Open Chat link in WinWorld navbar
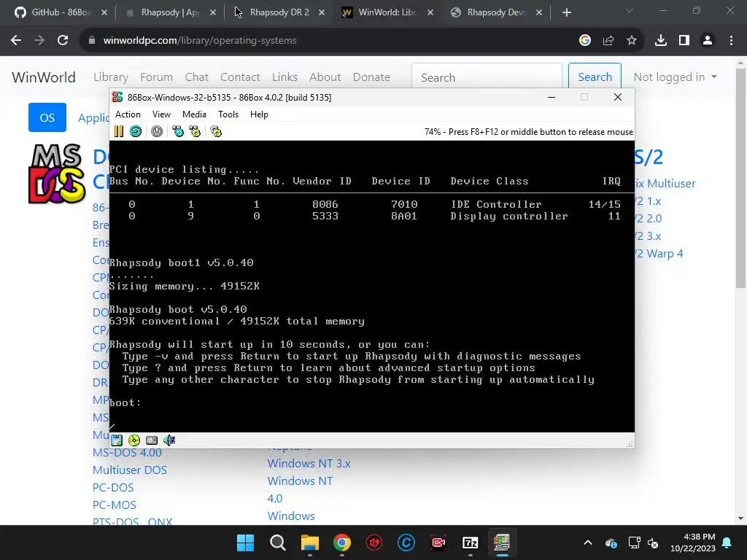Image resolution: width=747 pixels, height=560 pixels. pyautogui.click(x=197, y=77)
